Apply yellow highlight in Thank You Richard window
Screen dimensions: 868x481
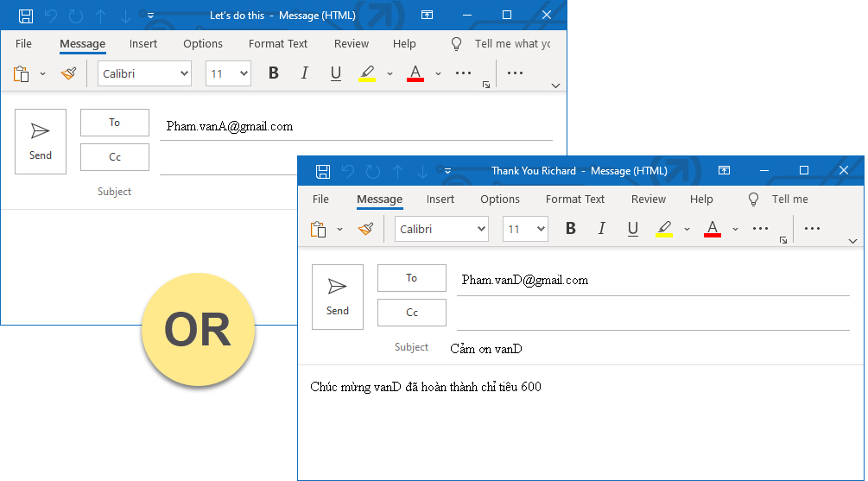pyautogui.click(x=664, y=229)
